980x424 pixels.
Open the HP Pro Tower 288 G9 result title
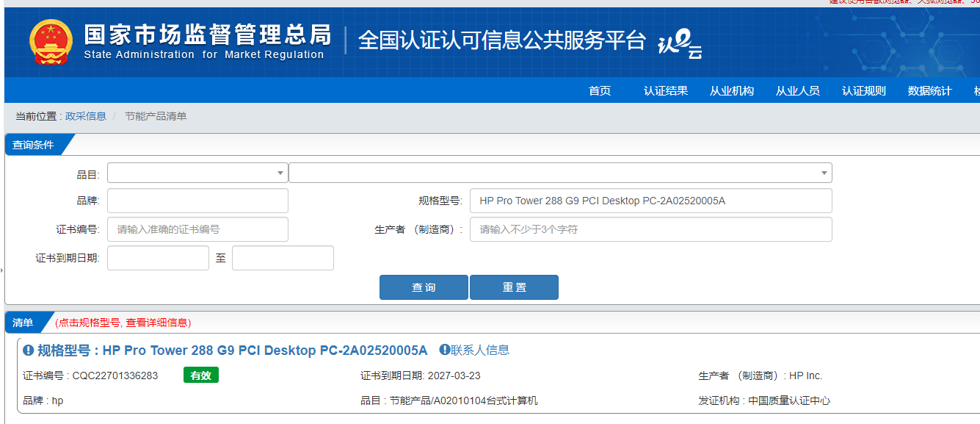(232, 351)
